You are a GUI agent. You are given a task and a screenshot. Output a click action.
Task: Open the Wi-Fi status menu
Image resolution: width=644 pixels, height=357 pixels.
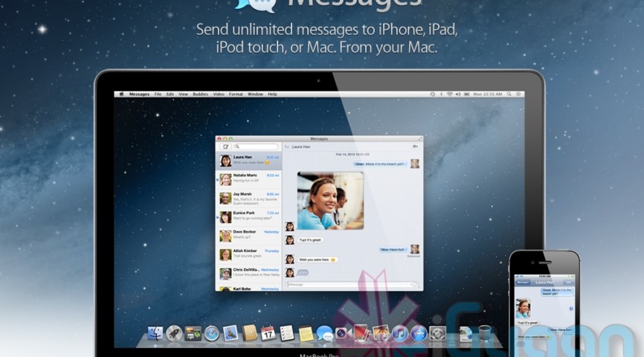pyautogui.click(x=449, y=94)
